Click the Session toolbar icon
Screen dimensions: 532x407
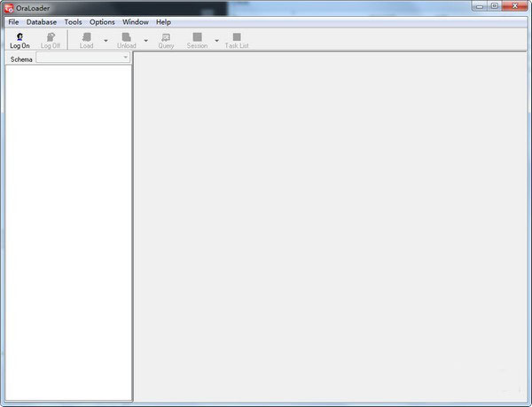[x=197, y=41]
